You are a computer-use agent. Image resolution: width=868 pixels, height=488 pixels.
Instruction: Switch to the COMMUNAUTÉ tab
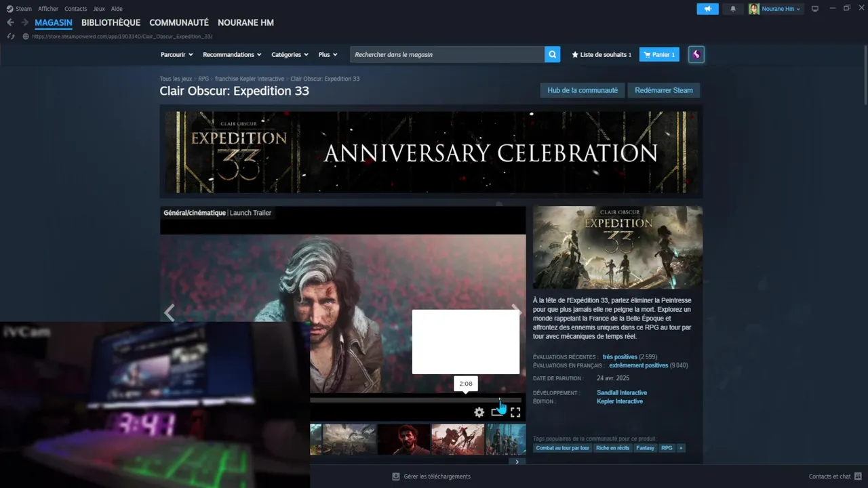click(179, 22)
